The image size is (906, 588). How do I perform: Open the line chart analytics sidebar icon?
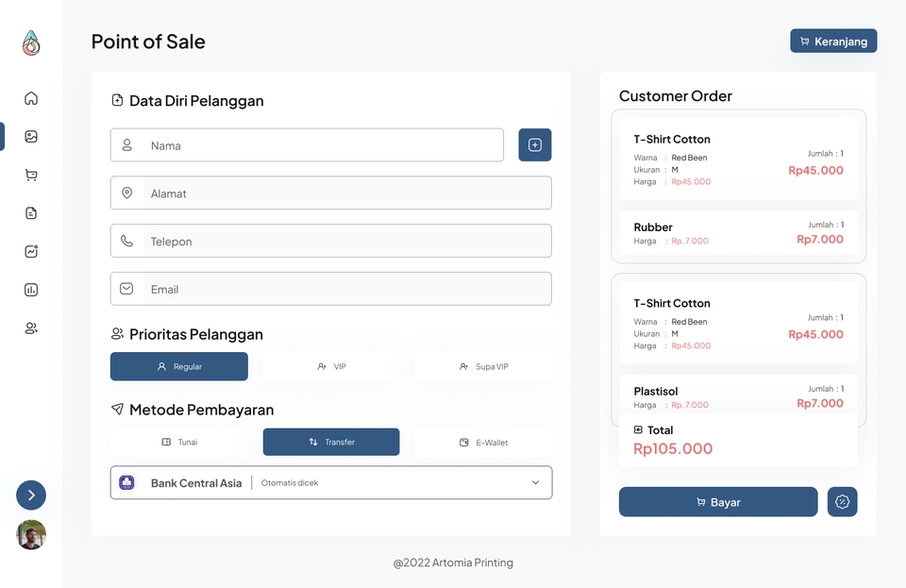[31, 251]
